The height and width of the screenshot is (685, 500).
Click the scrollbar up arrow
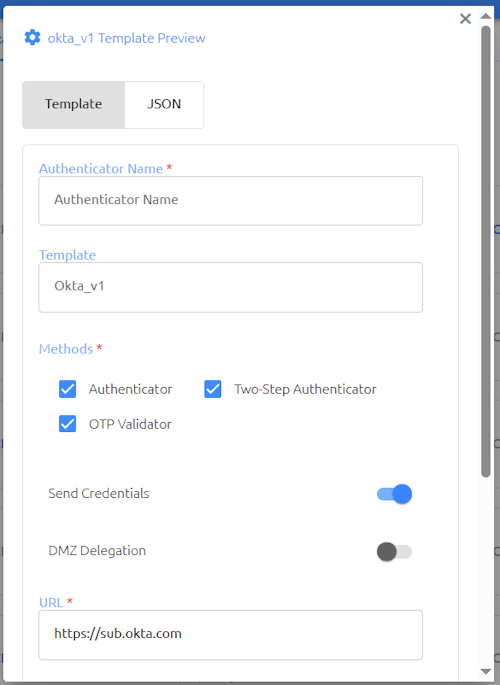pos(486,16)
